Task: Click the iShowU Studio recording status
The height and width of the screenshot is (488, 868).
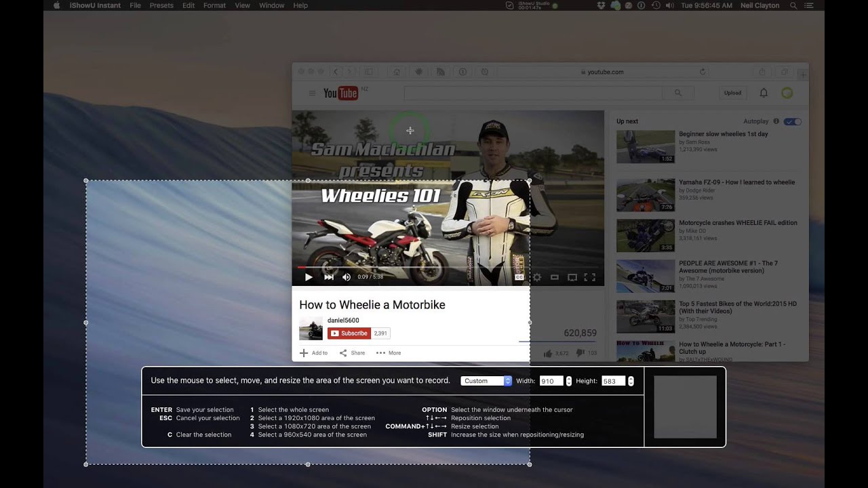Action: click(532, 5)
